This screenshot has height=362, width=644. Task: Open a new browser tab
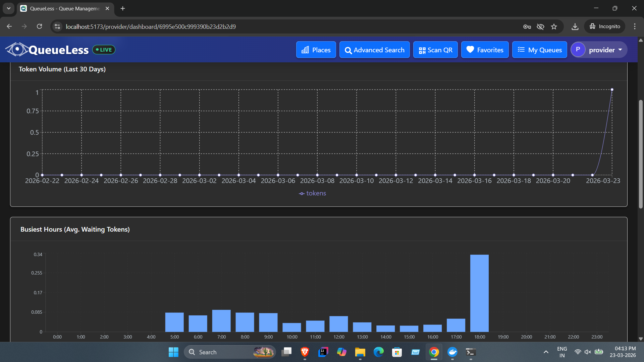[x=123, y=8]
